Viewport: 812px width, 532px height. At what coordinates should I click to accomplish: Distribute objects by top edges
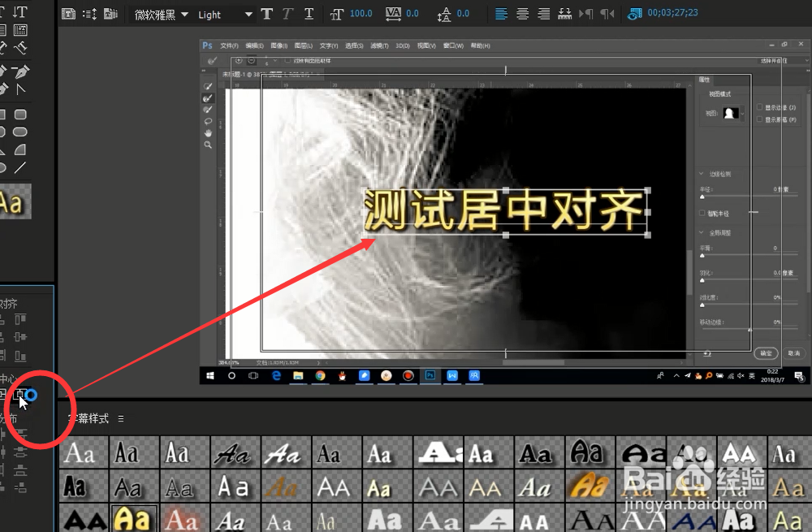20,434
